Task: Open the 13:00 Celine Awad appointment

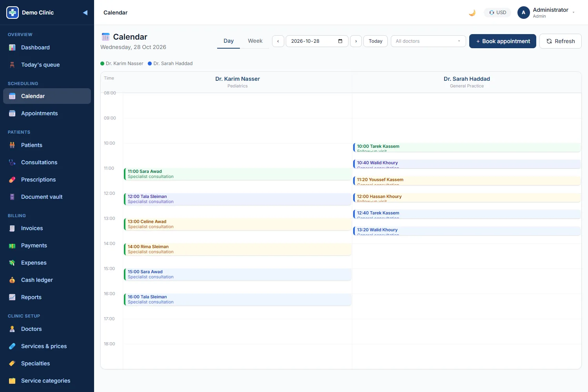Action: (x=238, y=224)
